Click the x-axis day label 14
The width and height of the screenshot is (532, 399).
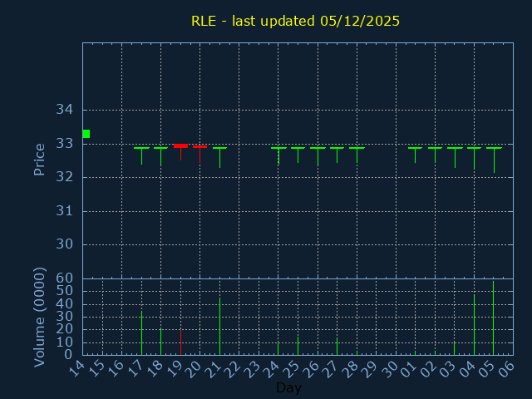pos(76,368)
